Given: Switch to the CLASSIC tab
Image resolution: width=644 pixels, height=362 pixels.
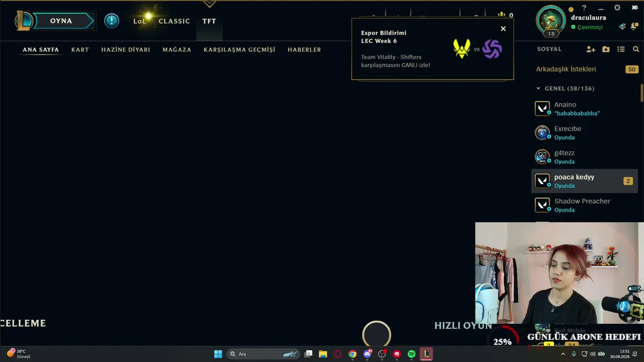Looking at the screenshot, I should 174,21.
